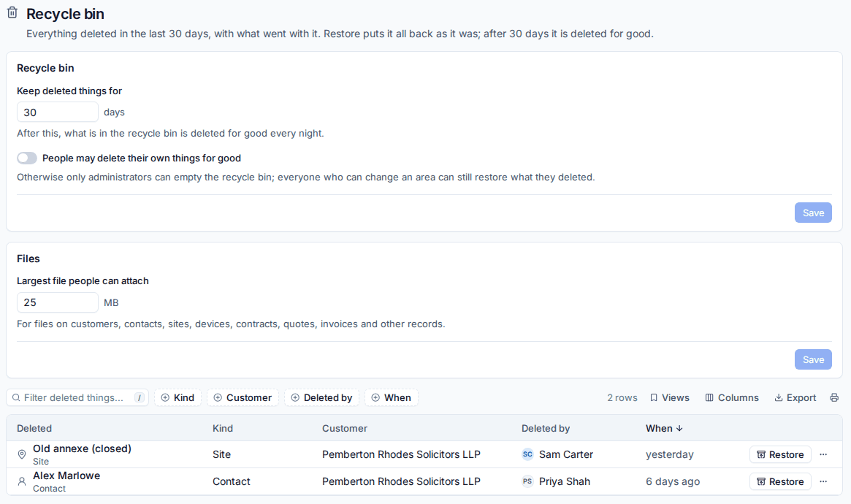The height and width of the screenshot is (504, 851).
Task: Click the search magnifier icon in filter box
Action: (x=16, y=397)
